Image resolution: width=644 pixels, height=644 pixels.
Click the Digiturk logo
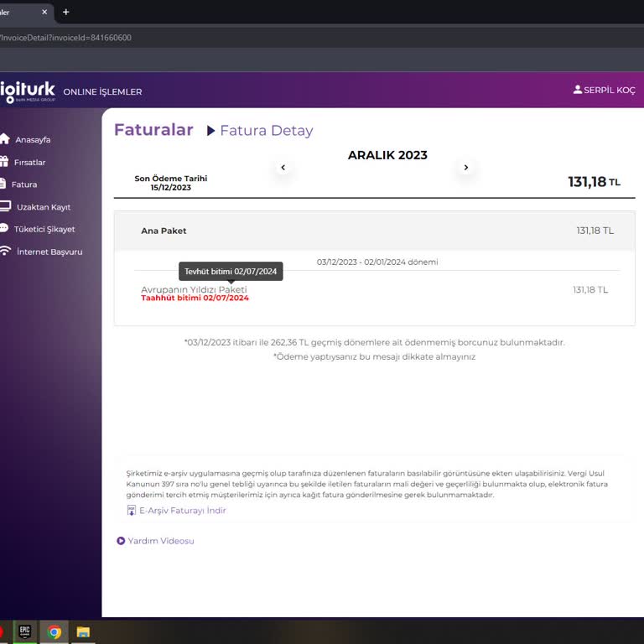click(28, 91)
